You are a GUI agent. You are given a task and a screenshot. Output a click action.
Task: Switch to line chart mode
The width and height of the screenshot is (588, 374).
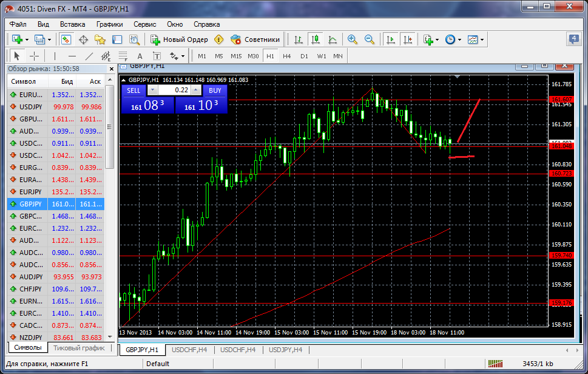point(333,39)
